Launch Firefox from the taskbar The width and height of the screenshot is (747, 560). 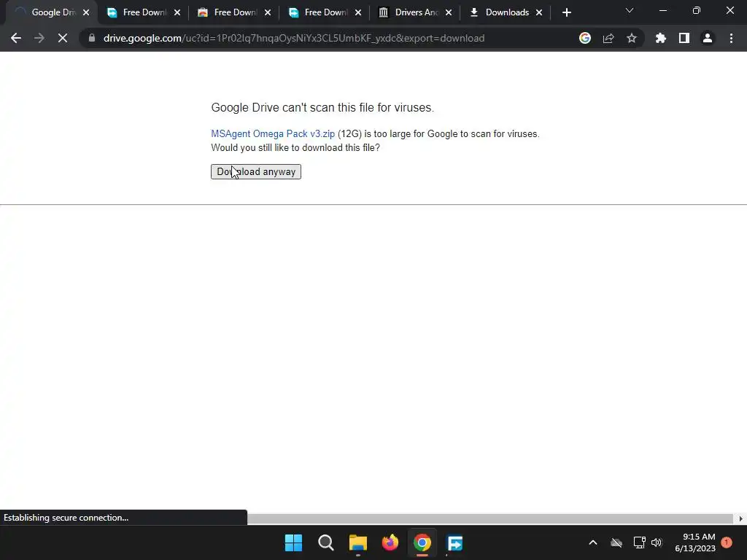[390, 542]
